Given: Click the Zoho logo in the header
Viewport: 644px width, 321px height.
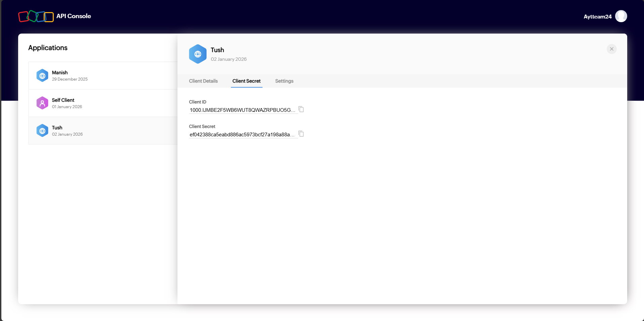Looking at the screenshot, I should [x=36, y=16].
